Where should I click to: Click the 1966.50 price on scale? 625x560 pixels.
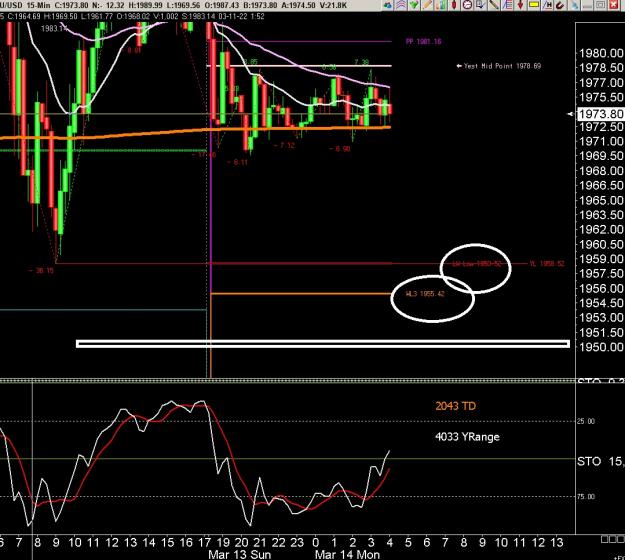601,185
